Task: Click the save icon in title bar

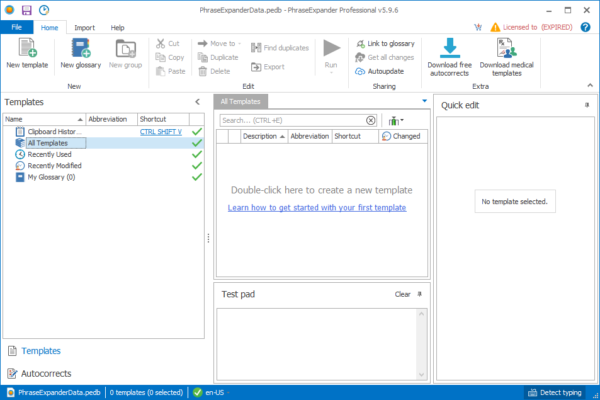Action: click(x=26, y=10)
